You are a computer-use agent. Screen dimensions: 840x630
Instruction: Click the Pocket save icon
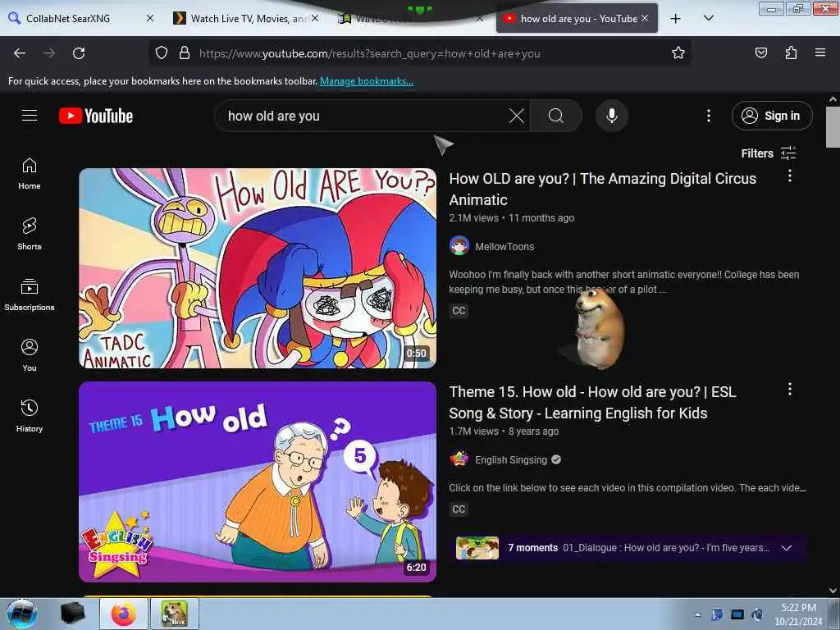tap(760, 53)
